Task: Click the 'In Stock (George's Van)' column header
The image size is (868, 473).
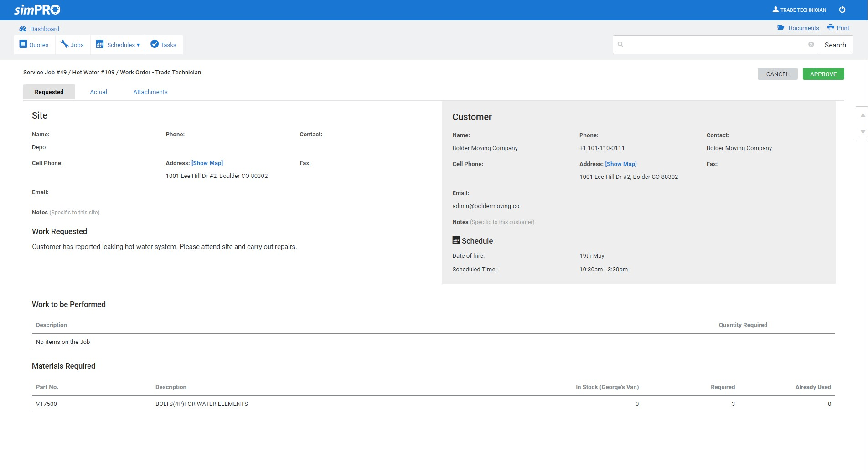Action: tap(607, 387)
